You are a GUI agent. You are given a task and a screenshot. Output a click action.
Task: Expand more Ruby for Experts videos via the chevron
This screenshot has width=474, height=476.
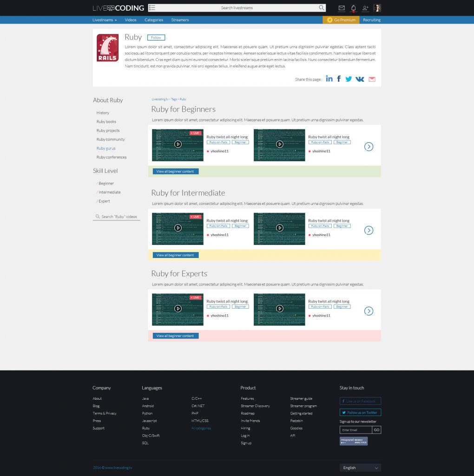point(369,311)
